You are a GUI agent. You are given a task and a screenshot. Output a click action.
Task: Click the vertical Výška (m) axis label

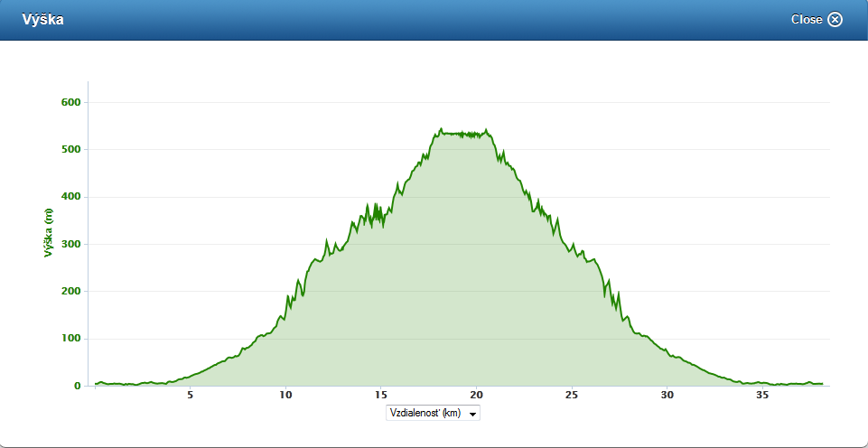click(49, 232)
